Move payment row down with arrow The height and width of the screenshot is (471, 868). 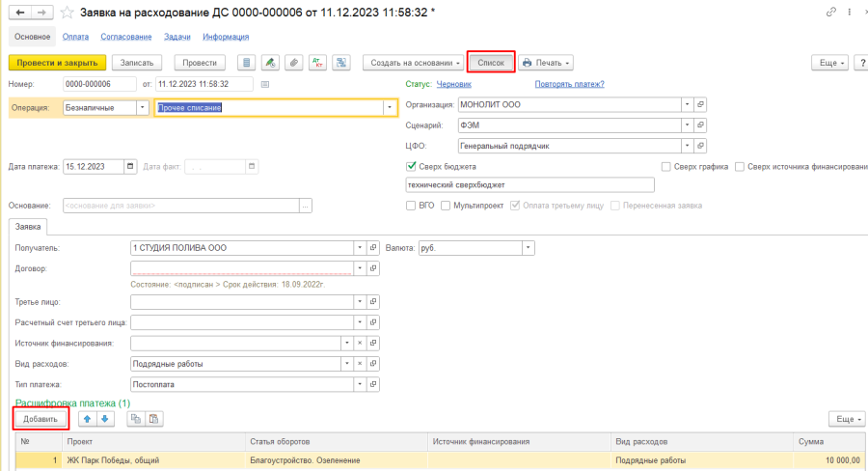105,418
